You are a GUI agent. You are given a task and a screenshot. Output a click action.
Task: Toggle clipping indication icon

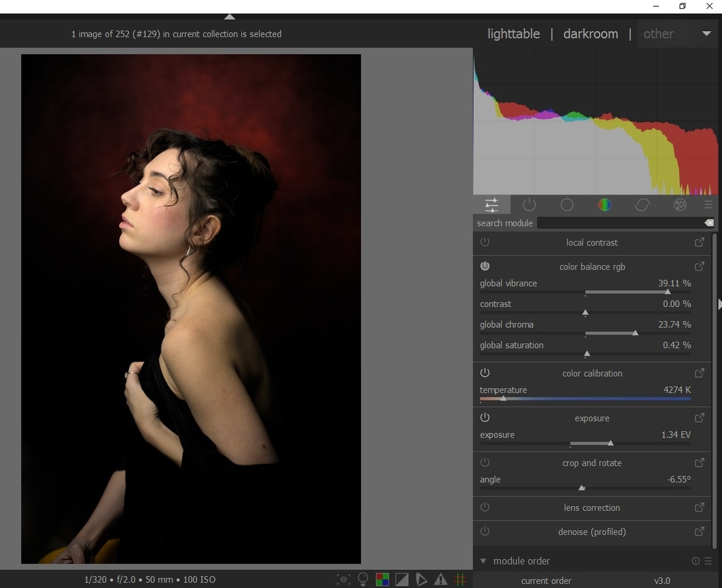[x=401, y=580]
